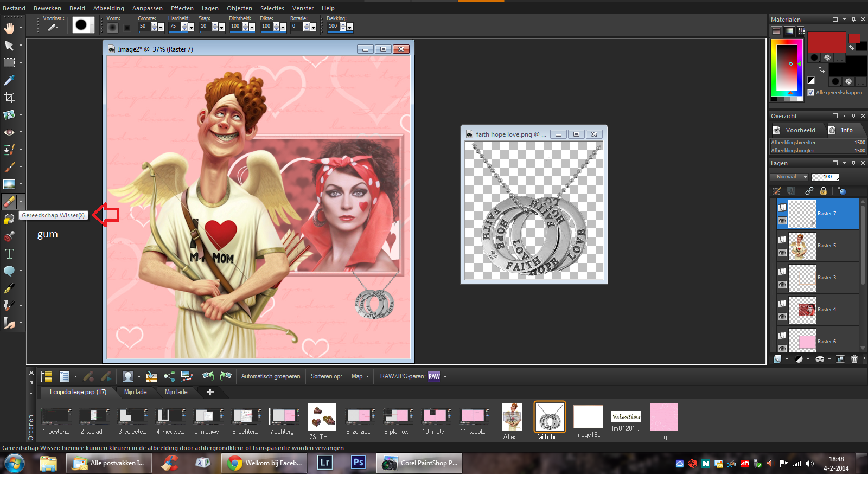Click the Windows Start button
Image resolution: width=868 pixels, height=488 pixels.
point(14,464)
